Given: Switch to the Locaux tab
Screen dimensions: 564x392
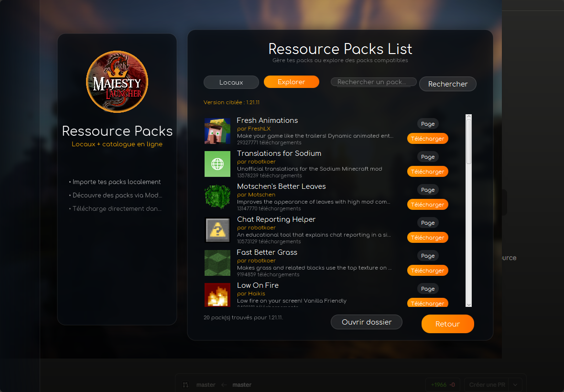Looking at the screenshot, I should click(231, 82).
